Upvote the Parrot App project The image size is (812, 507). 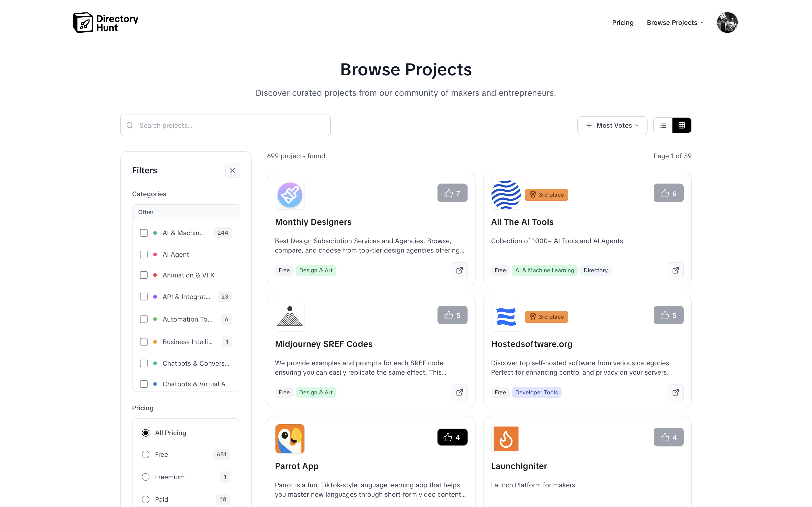tap(452, 437)
